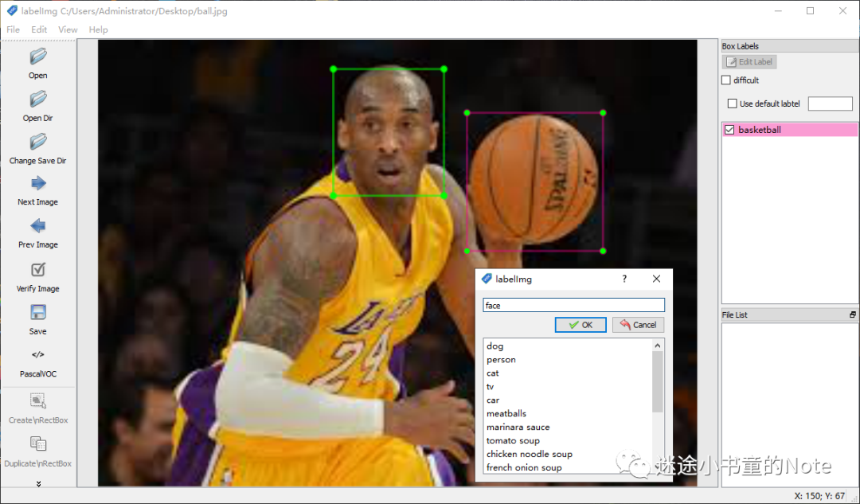Expand the toolbar overflow chevron
The image size is (860, 504).
click(x=38, y=484)
